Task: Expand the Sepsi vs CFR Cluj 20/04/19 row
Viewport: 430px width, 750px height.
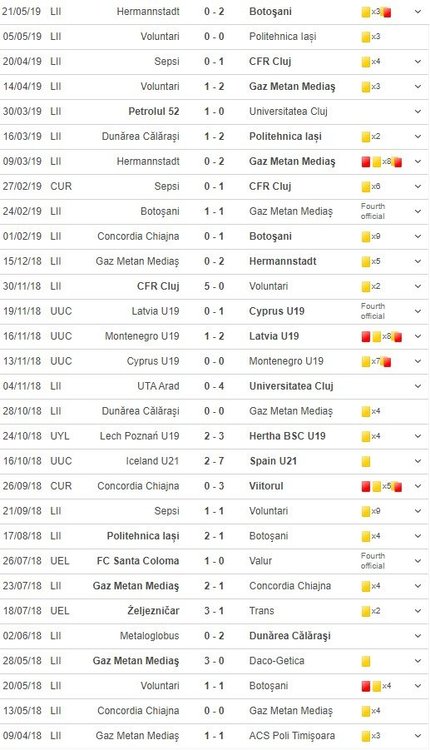Action: point(418,61)
